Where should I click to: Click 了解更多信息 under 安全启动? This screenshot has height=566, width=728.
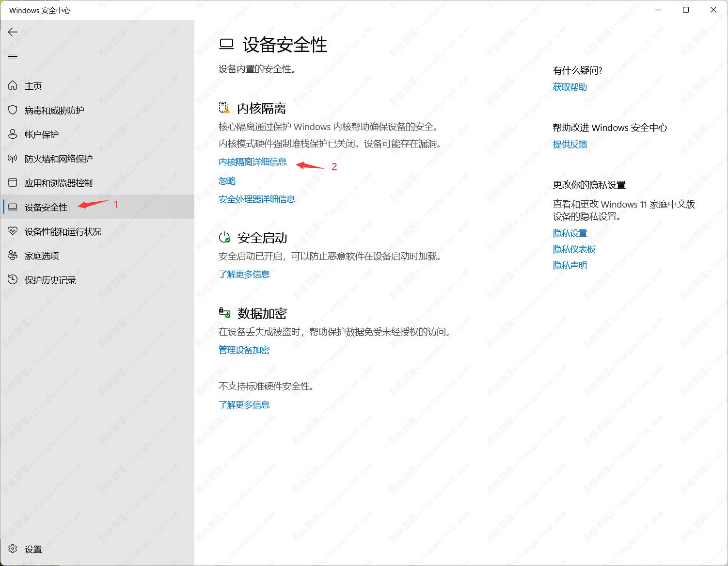tap(244, 274)
